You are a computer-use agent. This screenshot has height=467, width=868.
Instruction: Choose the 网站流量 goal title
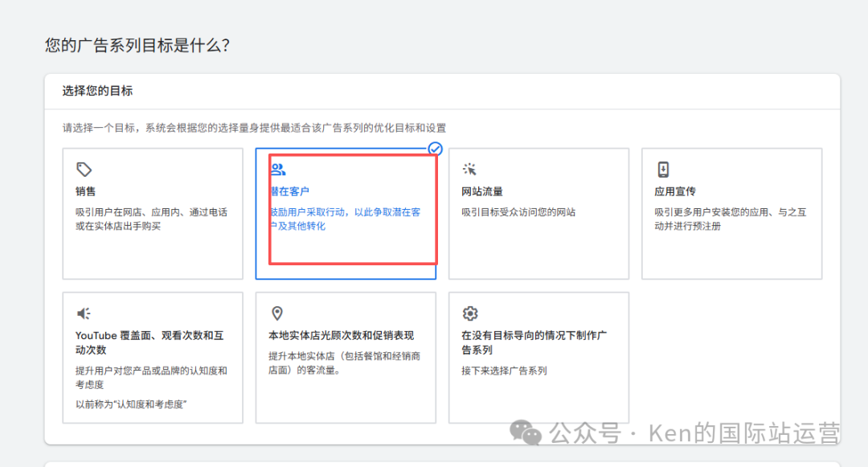pyautogui.click(x=482, y=191)
